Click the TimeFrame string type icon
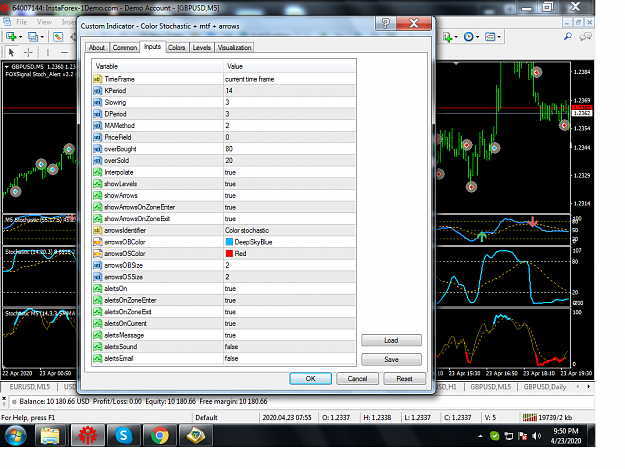 pyautogui.click(x=98, y=79)
